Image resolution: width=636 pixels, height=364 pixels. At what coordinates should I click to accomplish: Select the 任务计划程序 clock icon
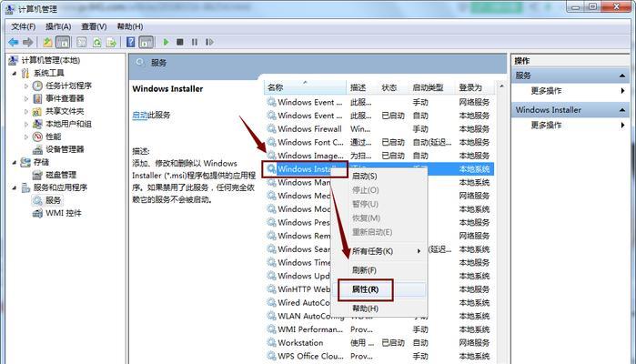(x=37, y=86)
